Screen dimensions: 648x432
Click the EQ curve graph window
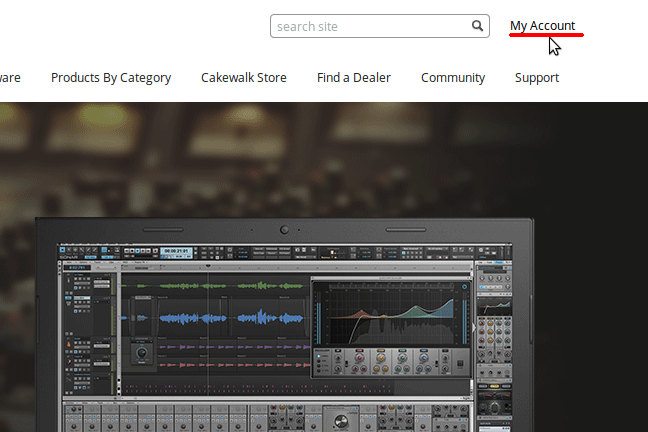point(390,312)
